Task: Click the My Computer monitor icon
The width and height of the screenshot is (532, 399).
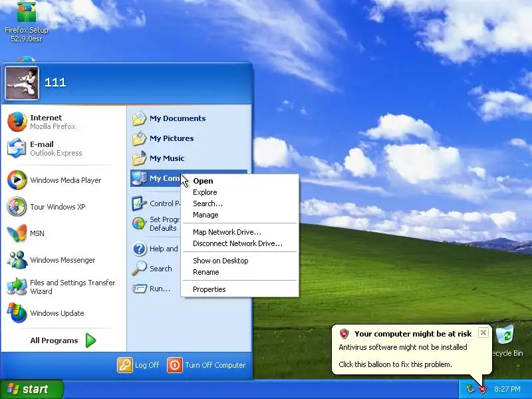Action: coord(139,178)
